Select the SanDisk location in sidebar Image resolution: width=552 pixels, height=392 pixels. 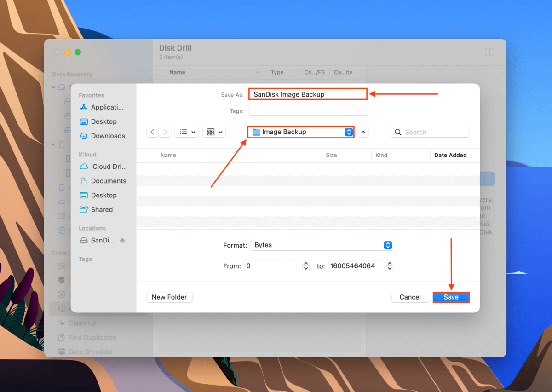98,240
